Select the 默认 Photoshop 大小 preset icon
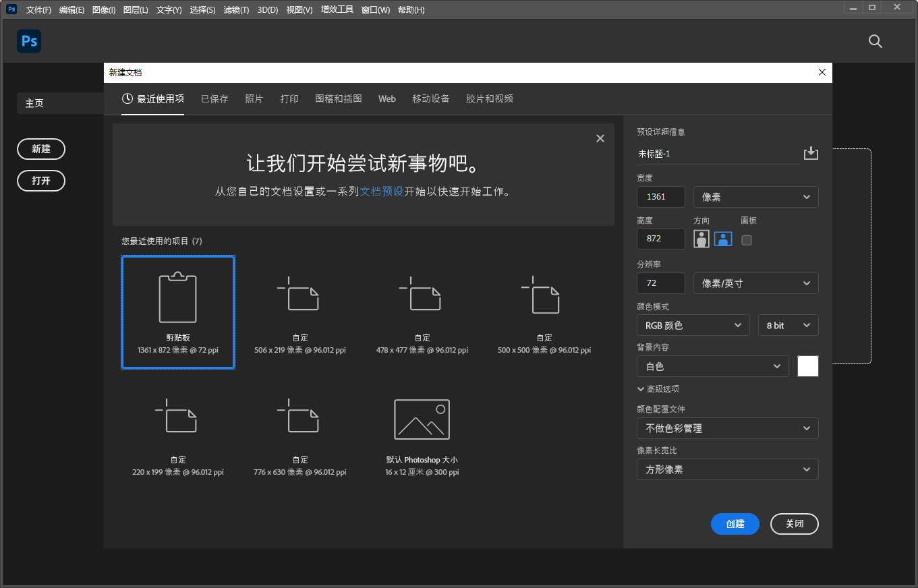 [422, 419]
